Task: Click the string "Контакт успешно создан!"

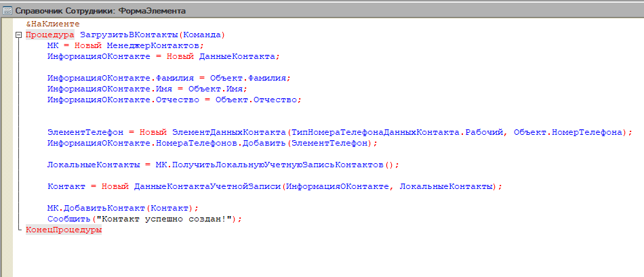Action: click(x=164, y=219)
